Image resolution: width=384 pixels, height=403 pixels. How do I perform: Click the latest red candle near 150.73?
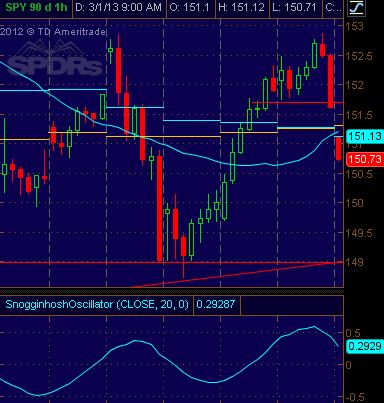(338, 149)
